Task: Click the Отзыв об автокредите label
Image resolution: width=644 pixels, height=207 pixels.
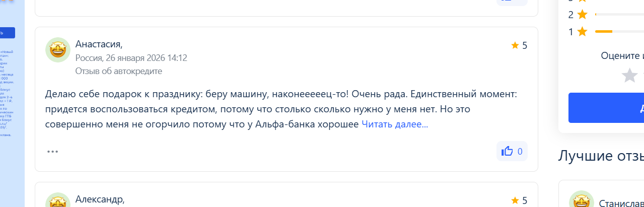Action: 119,71
